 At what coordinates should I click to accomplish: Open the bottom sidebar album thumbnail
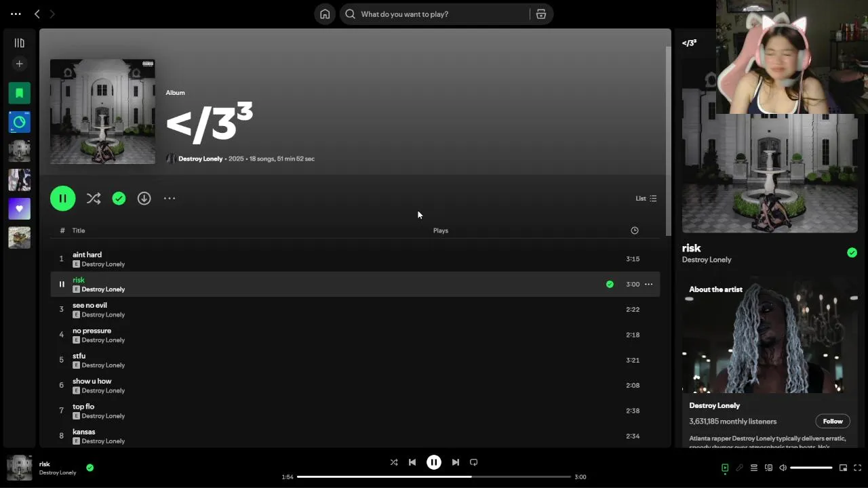[19, 237]
